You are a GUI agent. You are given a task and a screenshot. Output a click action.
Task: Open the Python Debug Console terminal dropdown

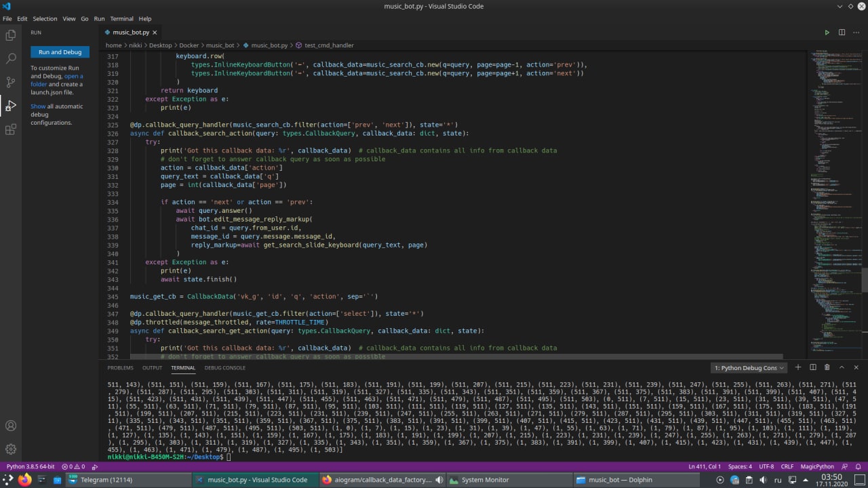click(749, 367)
